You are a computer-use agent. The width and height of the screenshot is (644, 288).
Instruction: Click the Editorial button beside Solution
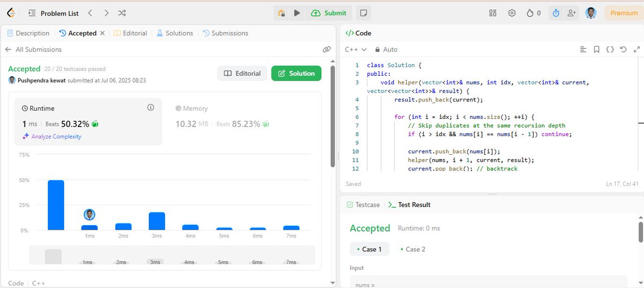tap(242, 74)
